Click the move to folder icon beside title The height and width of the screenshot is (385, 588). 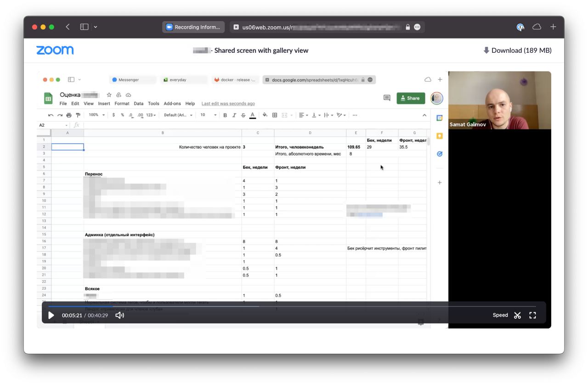point(119,95)
